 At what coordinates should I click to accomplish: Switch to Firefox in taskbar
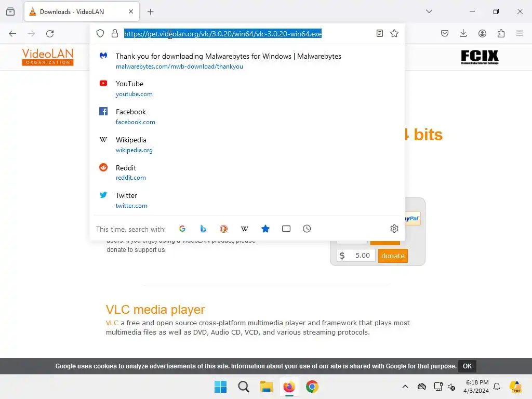289,387
